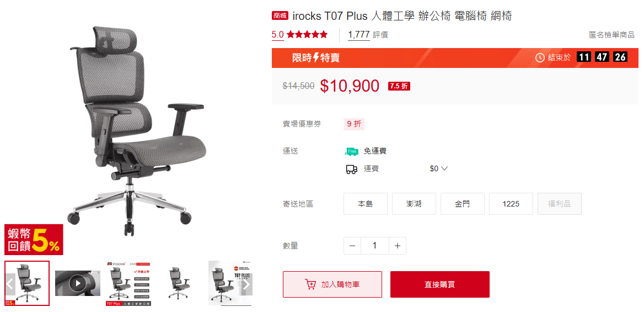
Task: Select the 金門 shipping region option
Action: [463, 204]
